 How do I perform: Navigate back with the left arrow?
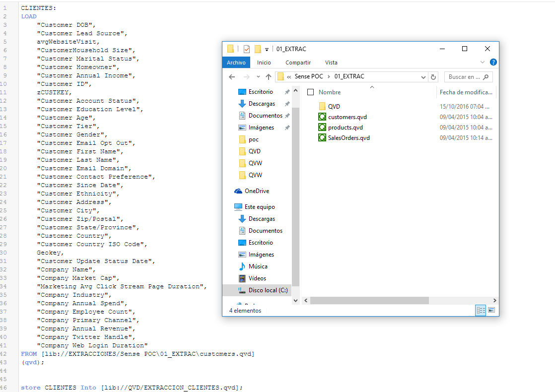point(232,77)
